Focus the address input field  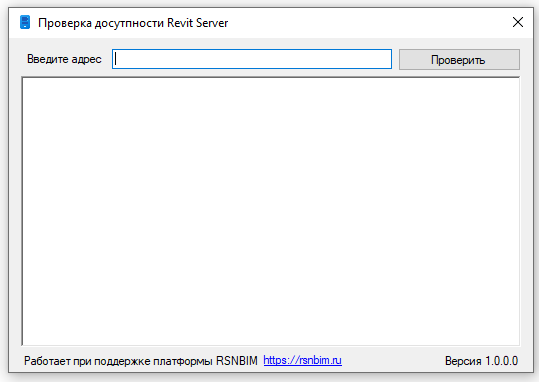coord(252,59)
